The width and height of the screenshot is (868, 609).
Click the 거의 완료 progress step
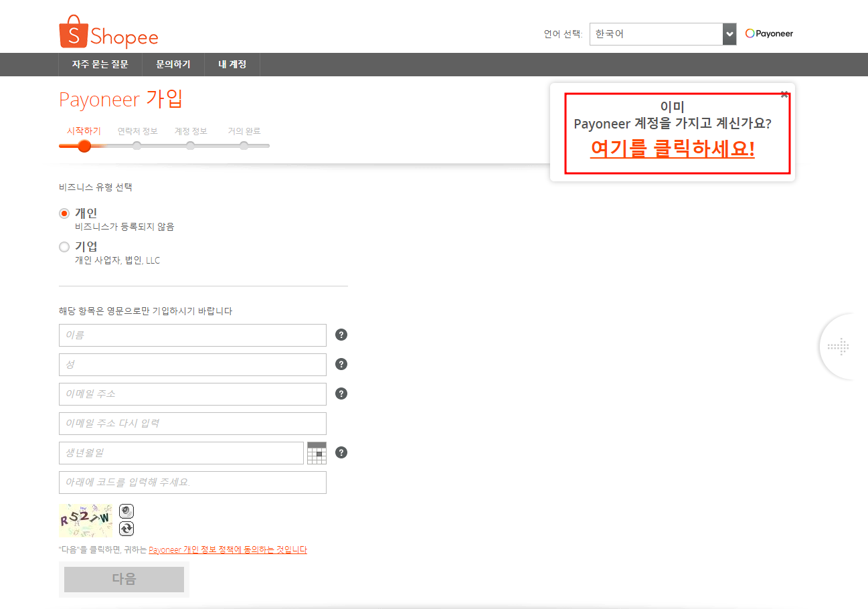(x=244, y=131)
